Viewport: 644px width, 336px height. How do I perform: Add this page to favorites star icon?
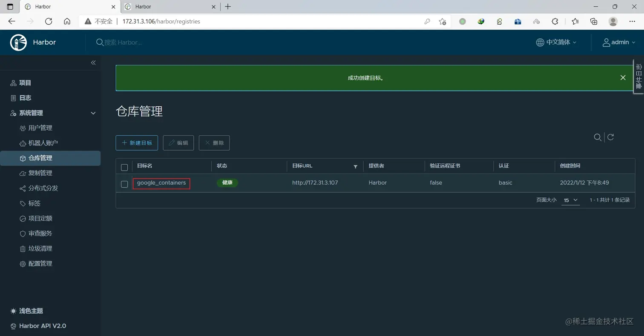click(x=443, y=21)
